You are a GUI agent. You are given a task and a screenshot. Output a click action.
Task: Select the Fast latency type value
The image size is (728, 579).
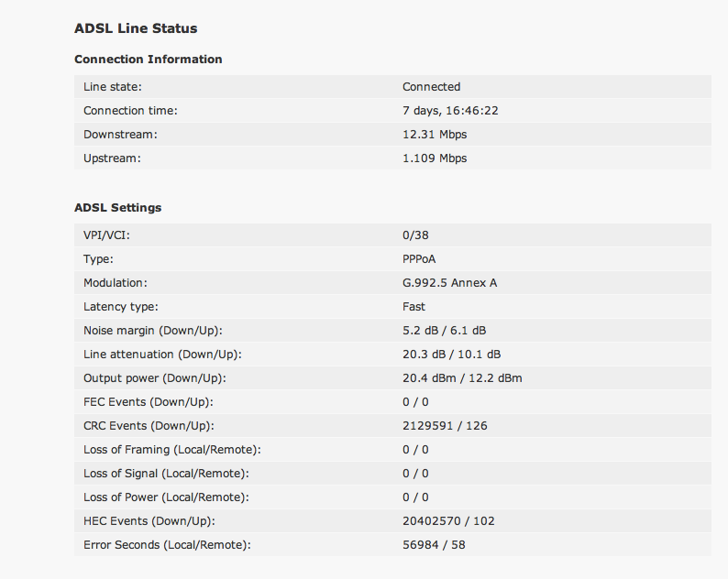[414, 307]
